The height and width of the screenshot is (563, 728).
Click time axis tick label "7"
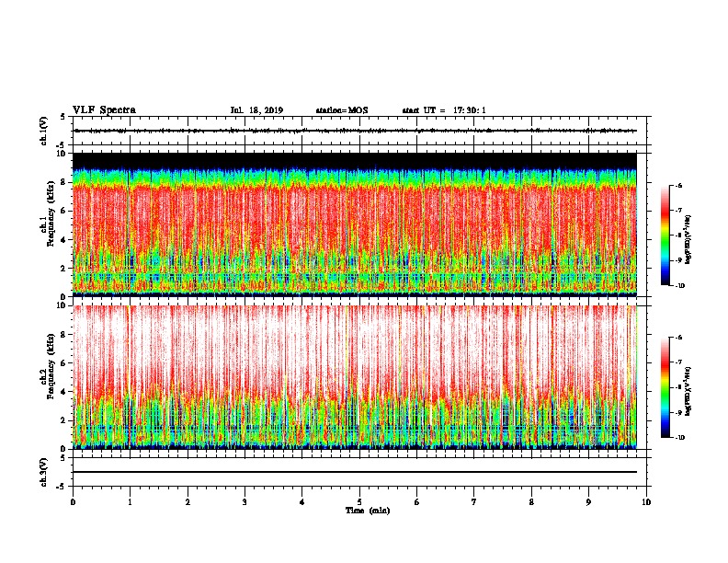click(474, 502)
